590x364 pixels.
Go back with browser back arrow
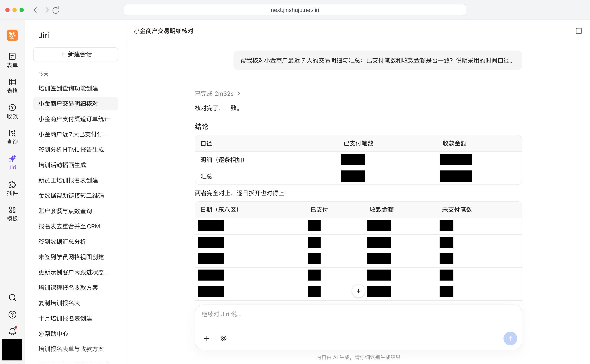36,10
